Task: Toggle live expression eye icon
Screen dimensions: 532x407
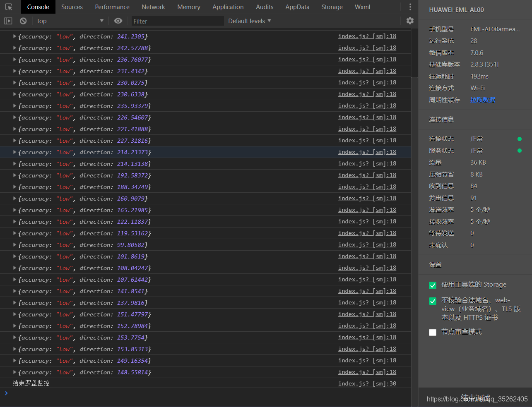Action: pyautogui.click(x=118, y=21)
